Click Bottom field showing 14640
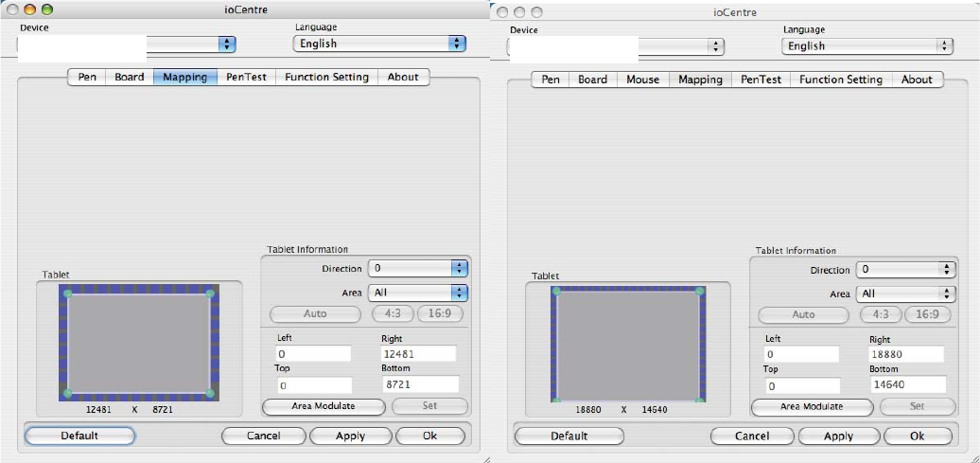The height and width of the screenshot is (463, 980). click(907, 384)
